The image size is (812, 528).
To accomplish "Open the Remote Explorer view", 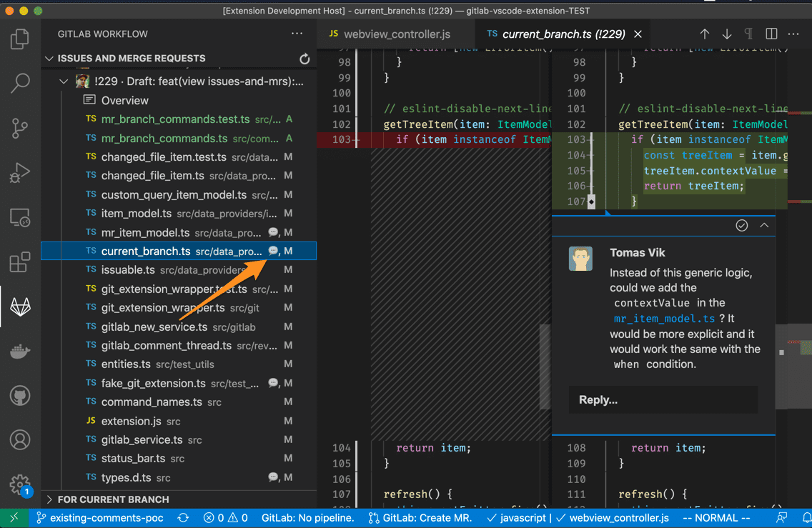I will (20, 217).
